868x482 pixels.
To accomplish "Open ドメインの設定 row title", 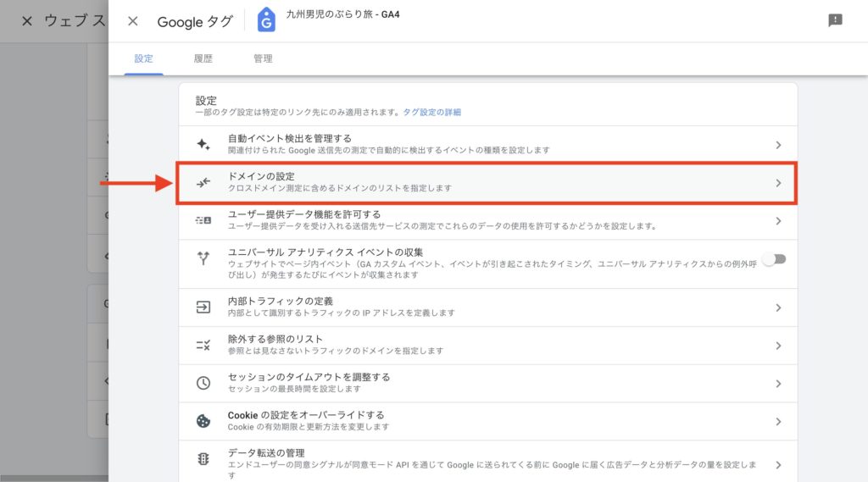I will (x=261, y=176).
